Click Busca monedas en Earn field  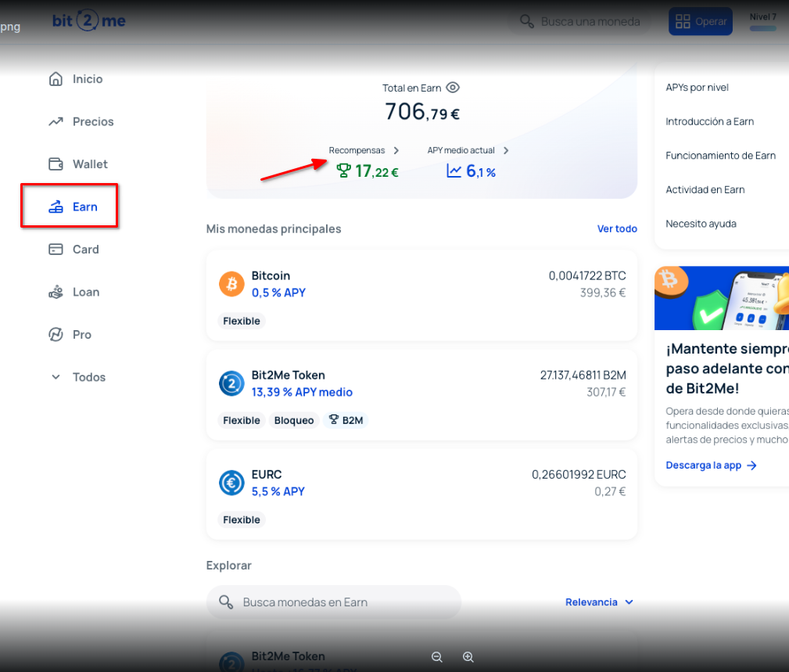click(x=334, y=602)
